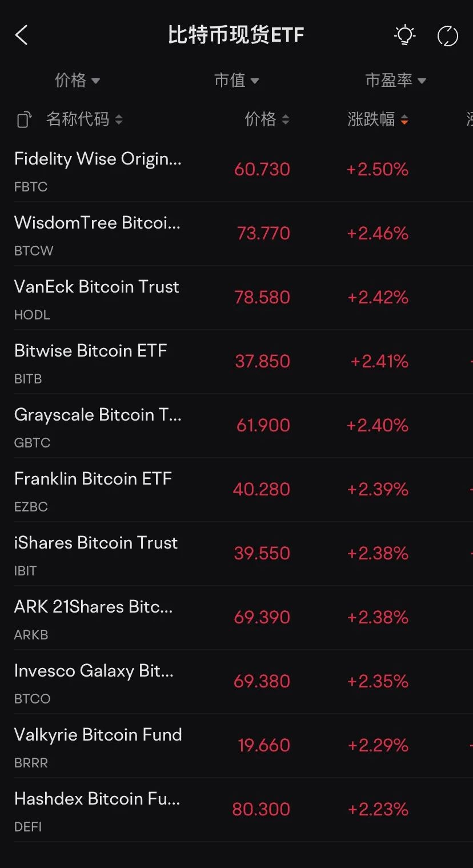Image resolution: width=473 pixels, height=868 pixels.
Task: Open the 价格 filter dropdown
Action: 77,81
